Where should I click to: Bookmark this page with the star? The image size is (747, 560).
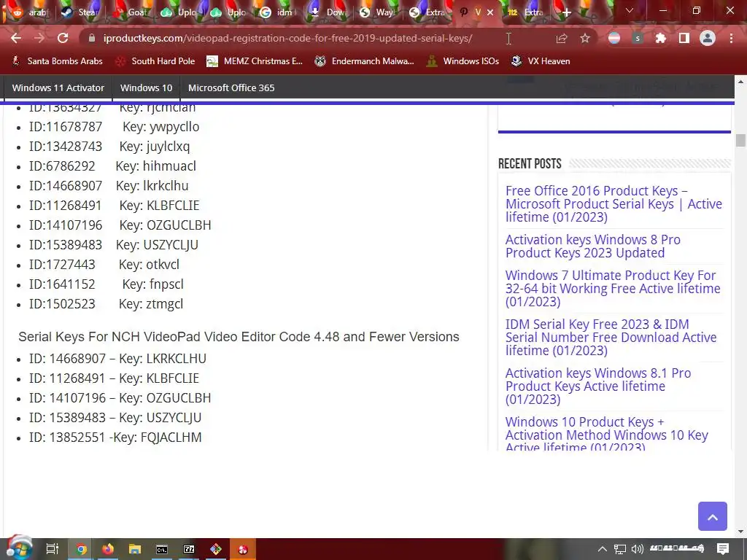tap(585, 39)
